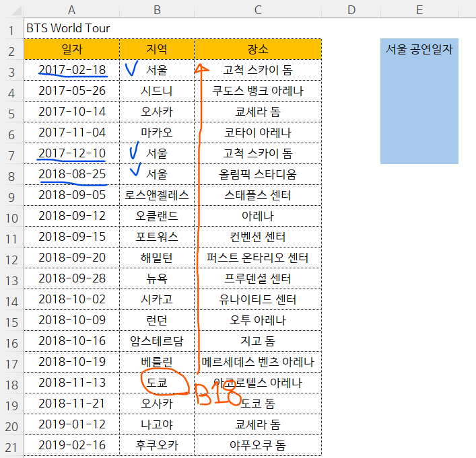Image resolution: width=476 pixels, height=458 pixels.
Task: Click the '올림픽 스타디움' venue cell
Action: pyautogui.click(x=258, y=174)
